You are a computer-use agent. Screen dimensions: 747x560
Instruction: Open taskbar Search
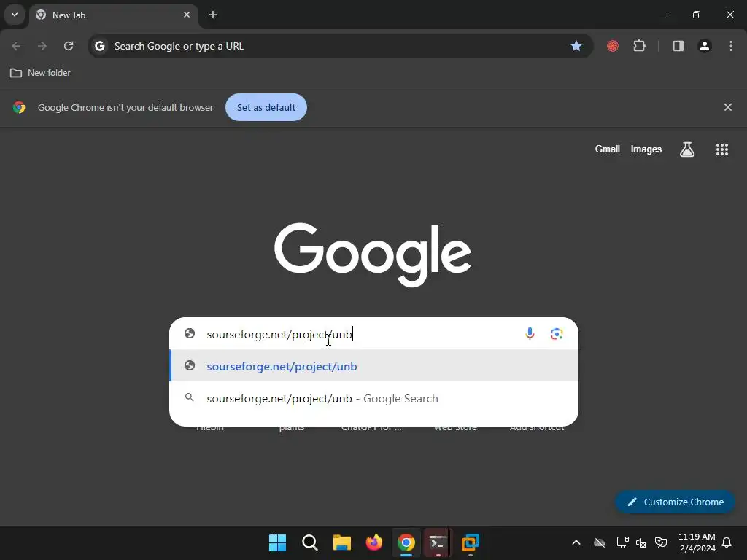309,542
